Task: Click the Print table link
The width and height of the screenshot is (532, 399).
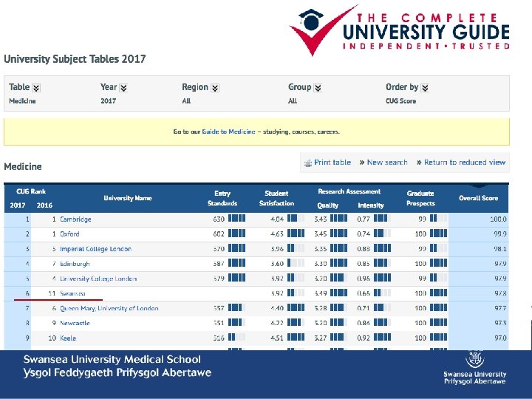Action: pyautogui.click(x=332, y=162)
